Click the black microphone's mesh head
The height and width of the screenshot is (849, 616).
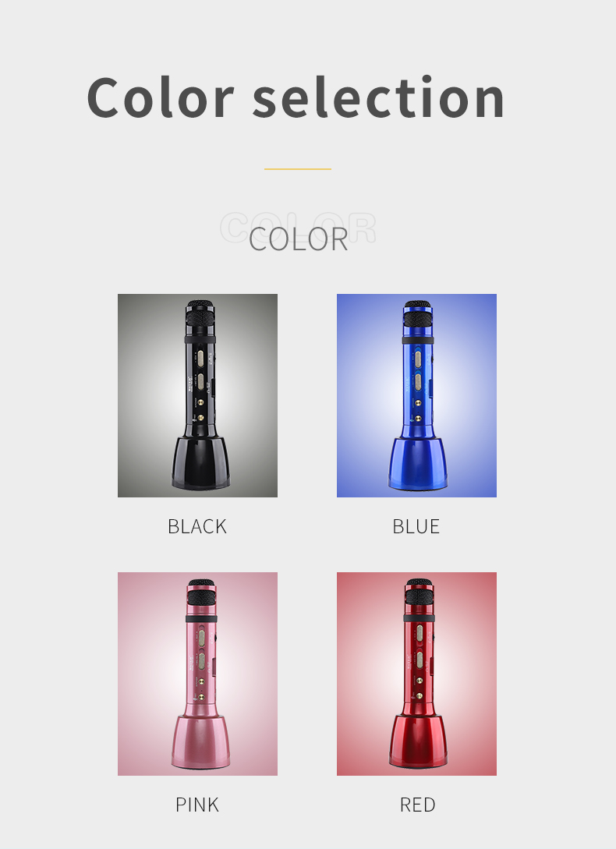pyautogui.click(x=200, y=313)
